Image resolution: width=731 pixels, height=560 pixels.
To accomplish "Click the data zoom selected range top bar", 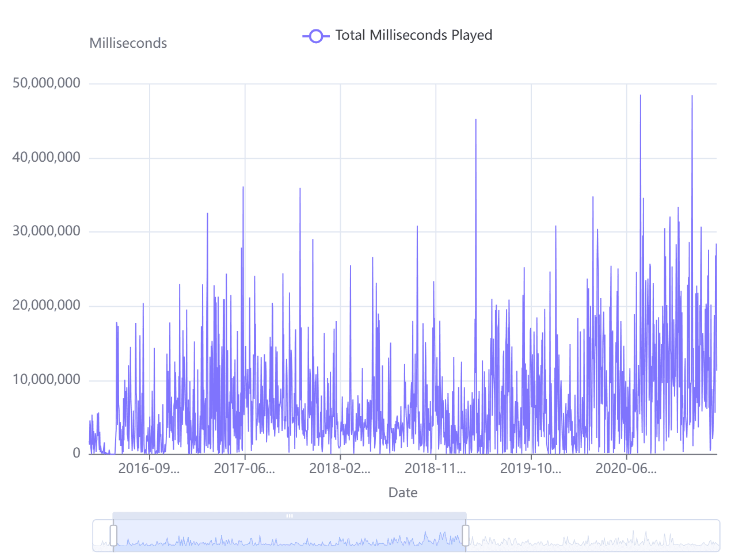I will [290, 516].
